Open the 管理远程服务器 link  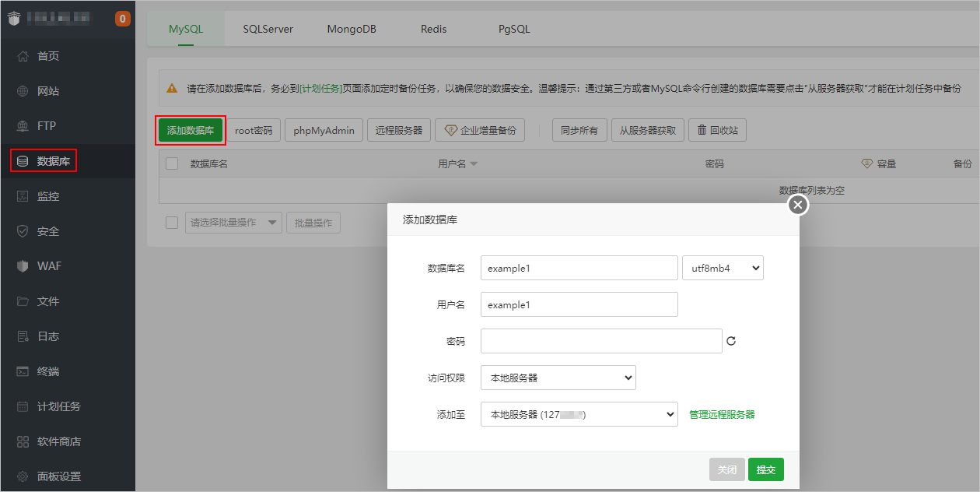click(x=722, y=414)
